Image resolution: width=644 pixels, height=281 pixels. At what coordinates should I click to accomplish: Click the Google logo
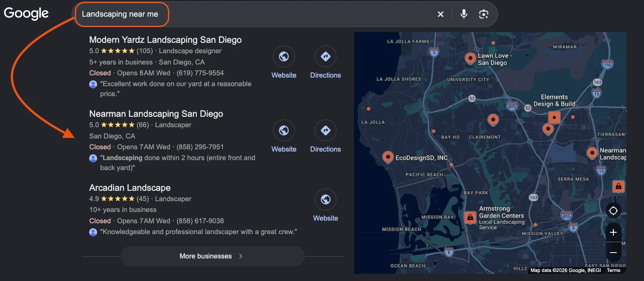(26, 14)
